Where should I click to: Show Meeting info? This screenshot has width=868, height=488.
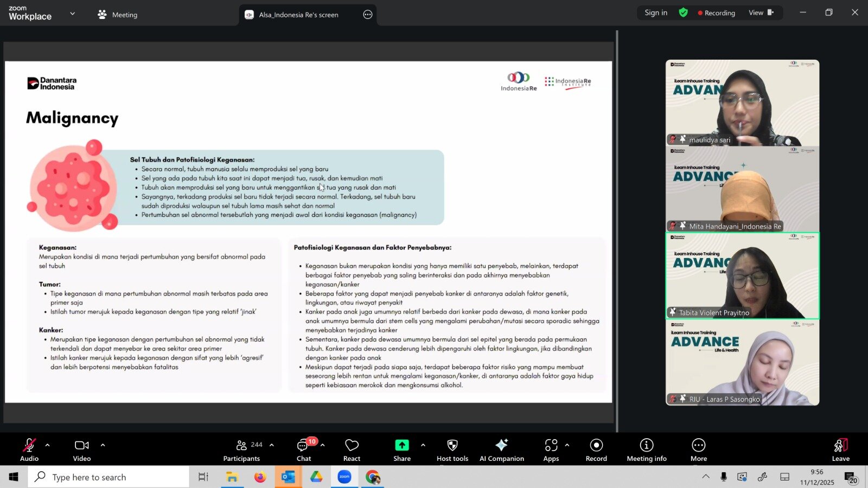click(x=646, y=450)
